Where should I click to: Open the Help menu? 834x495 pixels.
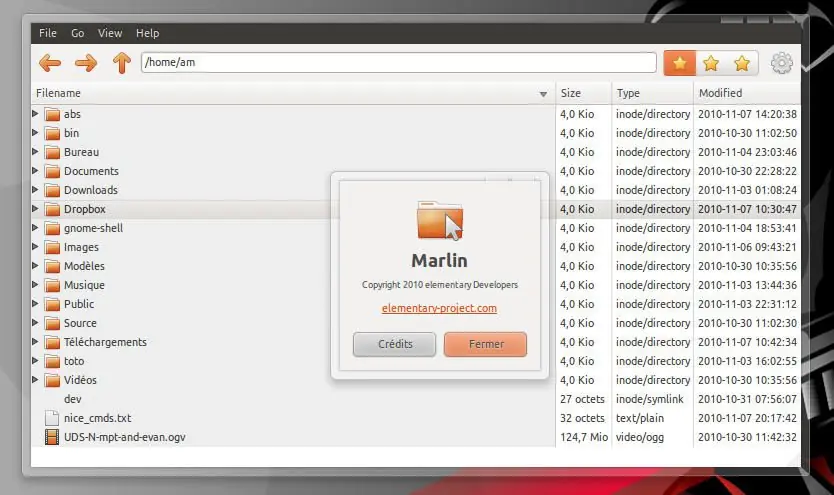point(147,33)
